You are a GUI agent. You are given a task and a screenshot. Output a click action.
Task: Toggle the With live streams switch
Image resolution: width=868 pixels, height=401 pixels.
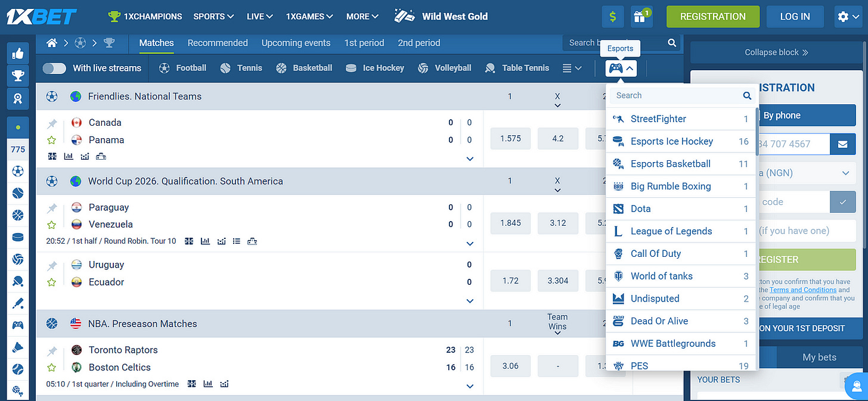pos(54,68)
